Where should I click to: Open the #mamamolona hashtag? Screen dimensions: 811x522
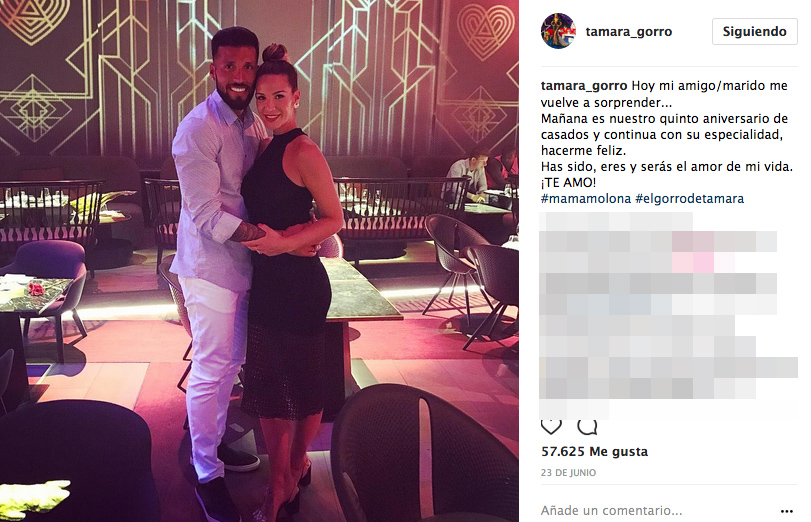[x=586, y=199]
